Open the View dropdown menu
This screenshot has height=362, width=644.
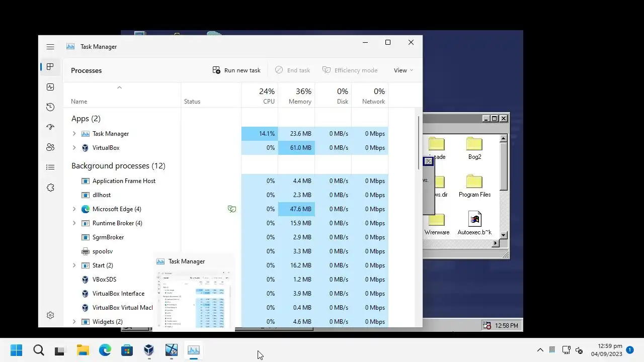(404, 70)
